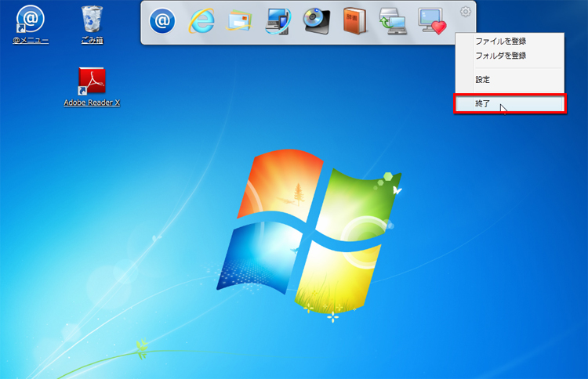Open the disc media player icon
The width and height of the screenshot is (588, 379).
[x=317, y=21]
